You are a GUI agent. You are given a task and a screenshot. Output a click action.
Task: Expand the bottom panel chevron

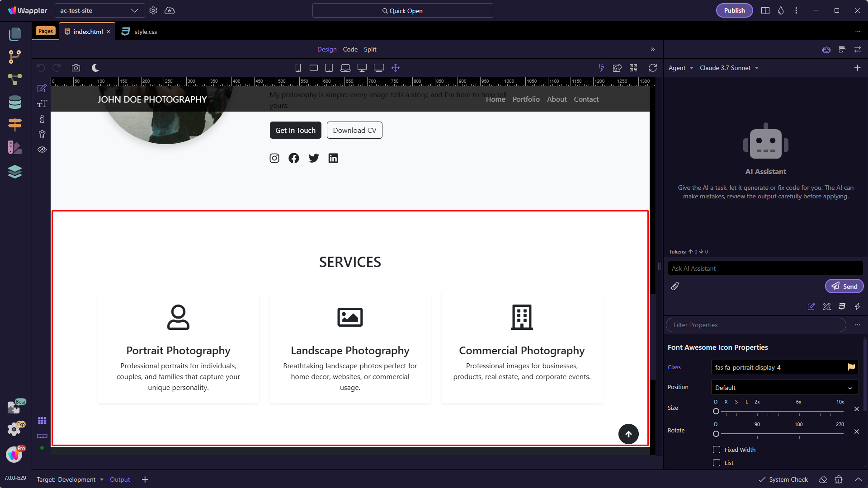tap(858, 479)
